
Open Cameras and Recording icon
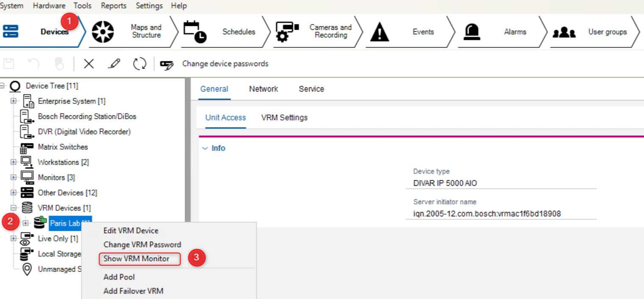point(287,32)
